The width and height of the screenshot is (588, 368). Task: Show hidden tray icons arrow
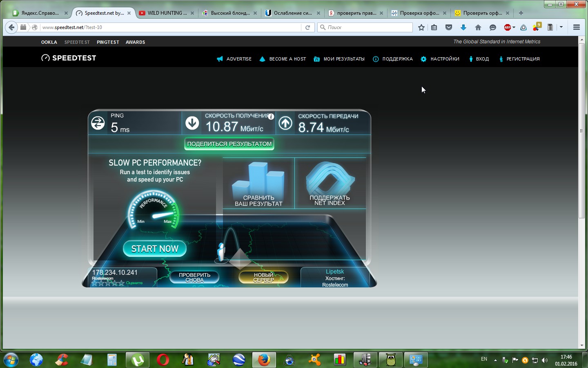pos(495,360)
